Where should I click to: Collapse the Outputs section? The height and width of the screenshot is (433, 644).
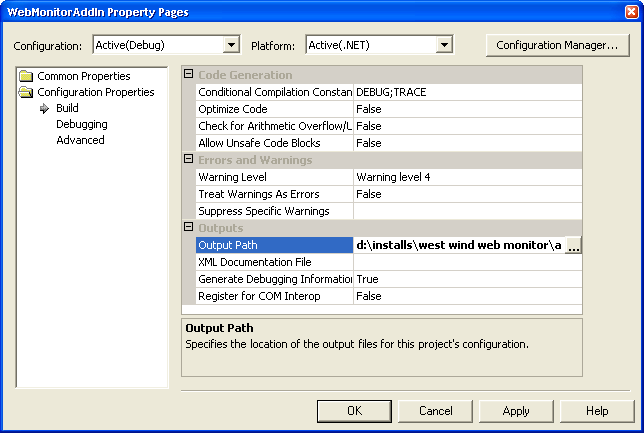[x=189, y=228]
